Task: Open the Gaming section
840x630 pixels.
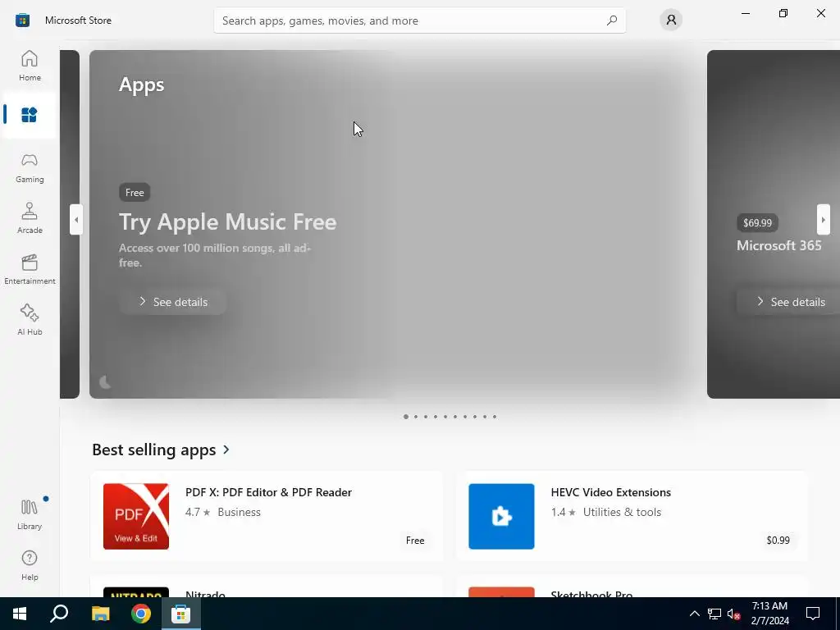Action: click(30, 167)
